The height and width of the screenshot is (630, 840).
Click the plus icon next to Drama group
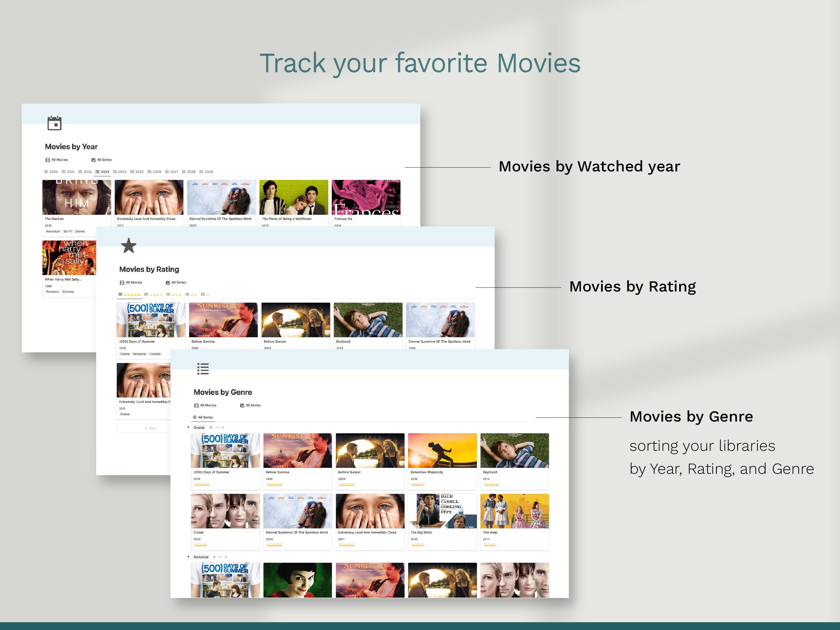[x=223, y=428]
